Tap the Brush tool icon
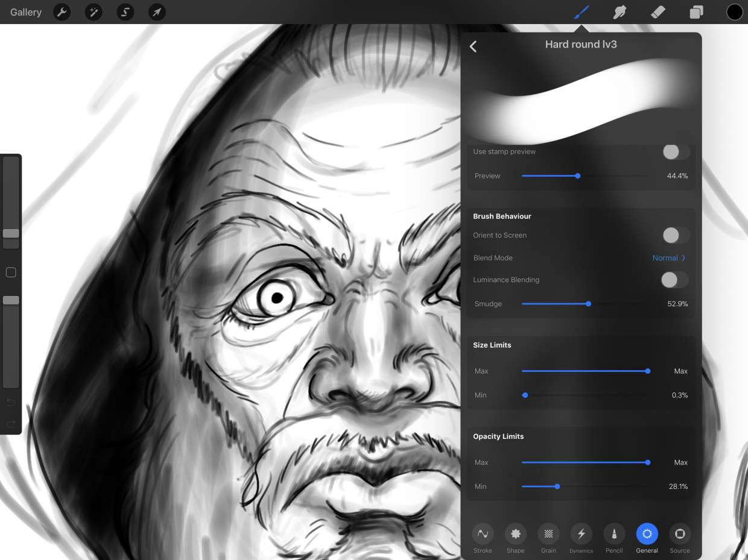The width and height of the screenshot is (748, 560). (582, 12)
